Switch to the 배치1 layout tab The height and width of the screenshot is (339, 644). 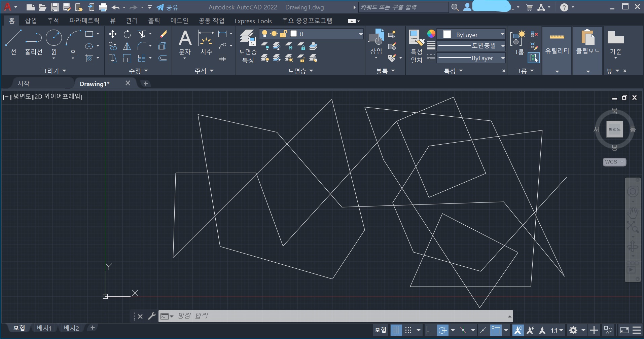click(x=44, y=328)
